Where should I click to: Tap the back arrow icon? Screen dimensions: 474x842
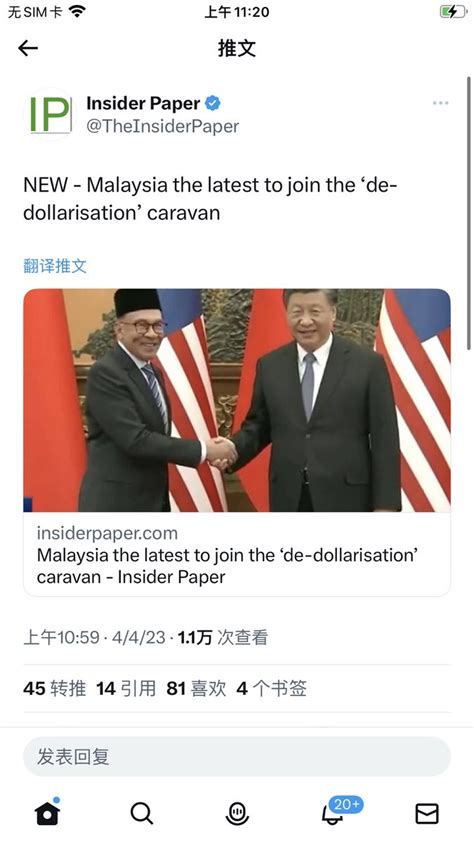coord(28,48)
